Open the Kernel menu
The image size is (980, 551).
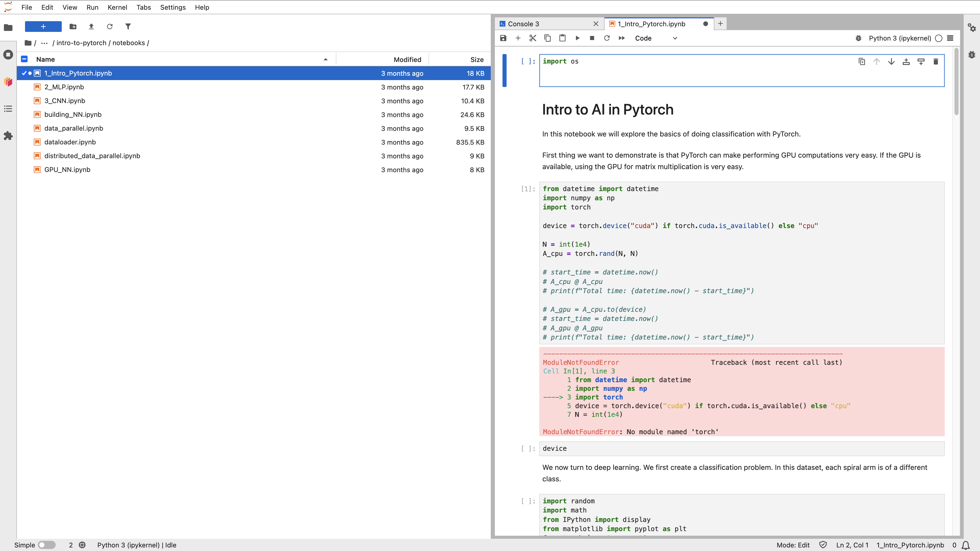(x=117, y=7)
